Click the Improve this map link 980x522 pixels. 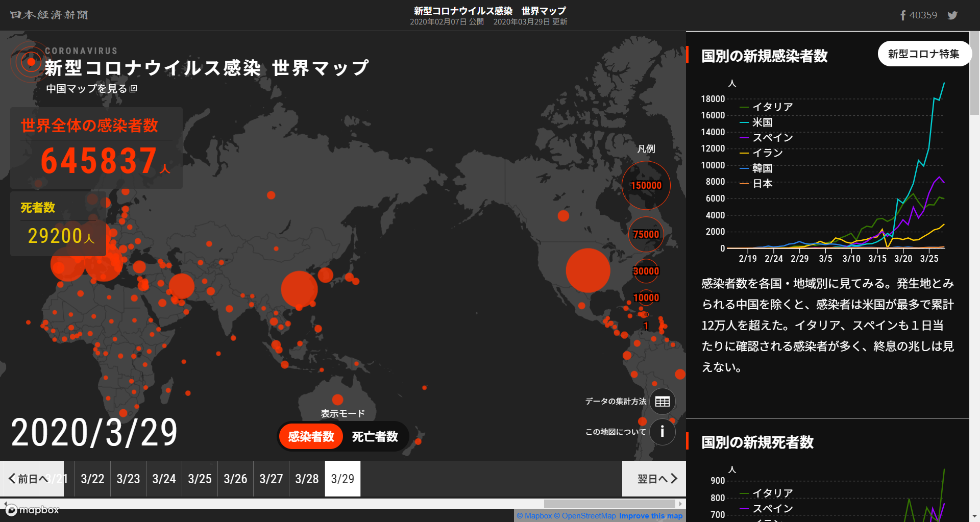click(651, 516)
